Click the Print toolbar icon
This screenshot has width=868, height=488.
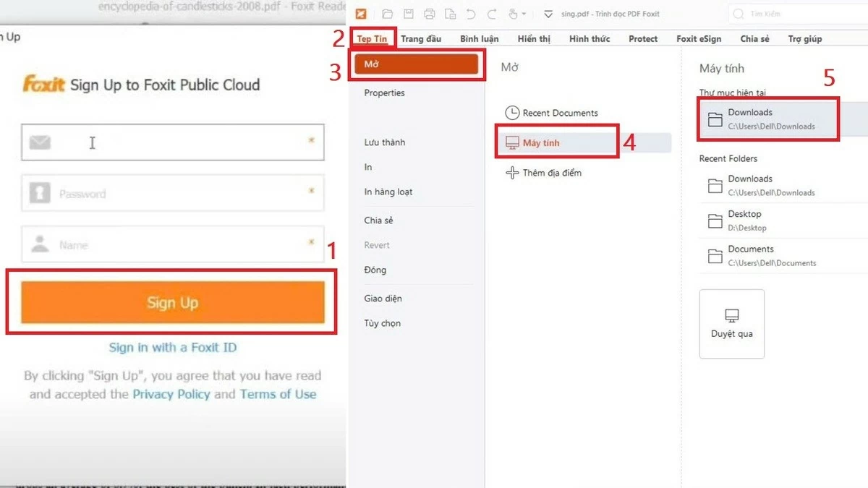point(430,13)
